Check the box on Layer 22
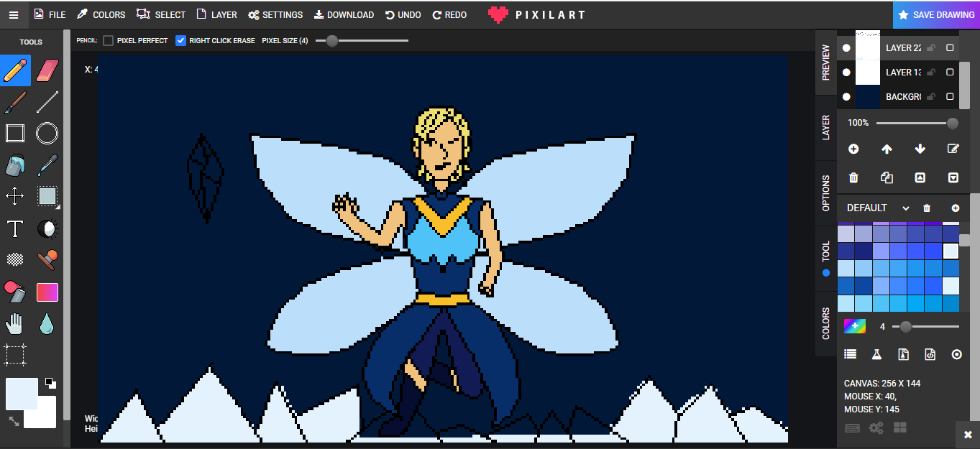This screenshot has height=449, width=980. click(950, 48)
